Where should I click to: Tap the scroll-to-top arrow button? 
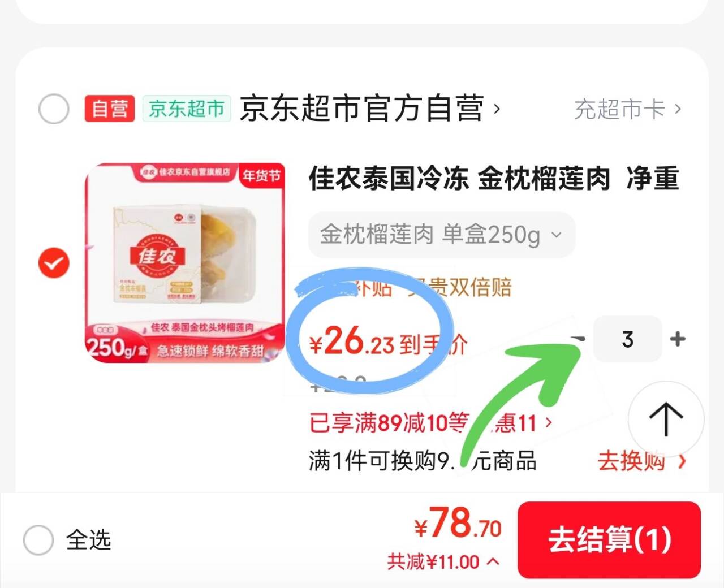point(666,419)
